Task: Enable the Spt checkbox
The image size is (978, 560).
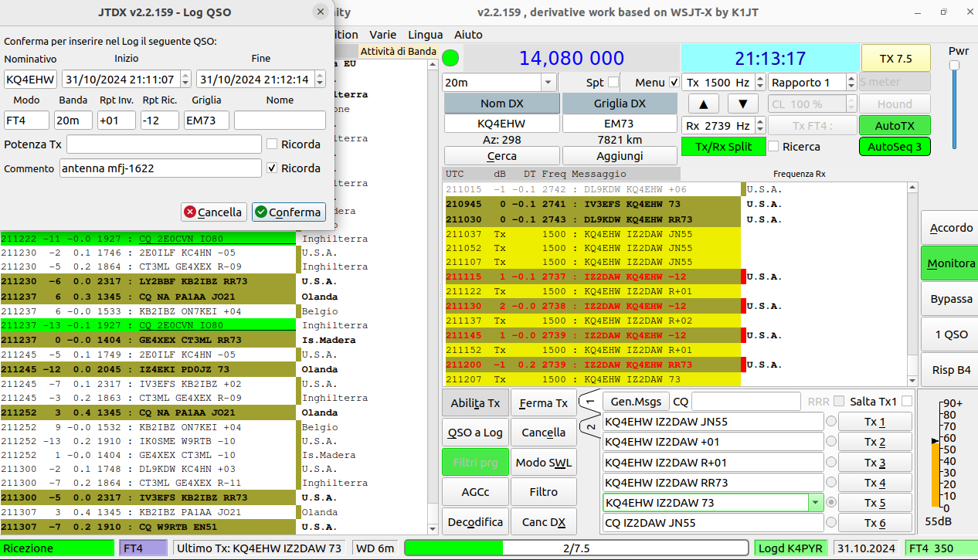Action: pyautogui.click(x=613, y=82)
